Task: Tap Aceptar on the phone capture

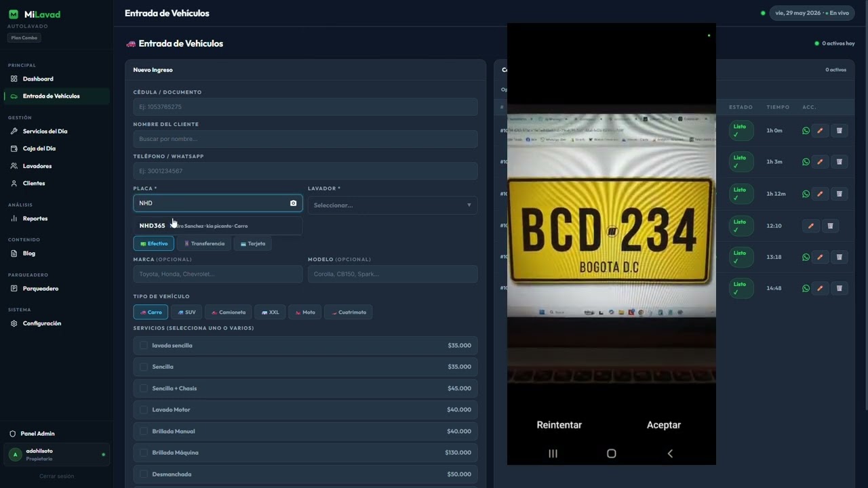Action: tap(664, 425)
